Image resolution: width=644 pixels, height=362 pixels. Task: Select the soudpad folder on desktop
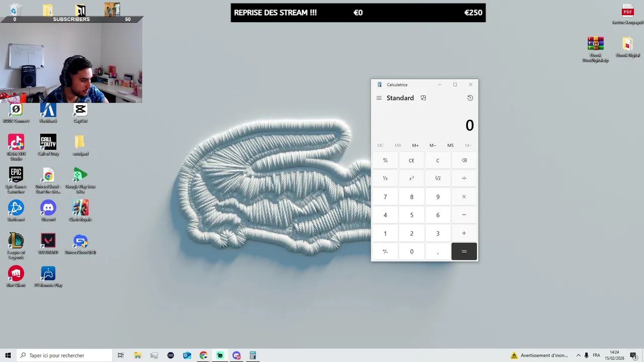(80, 145)
